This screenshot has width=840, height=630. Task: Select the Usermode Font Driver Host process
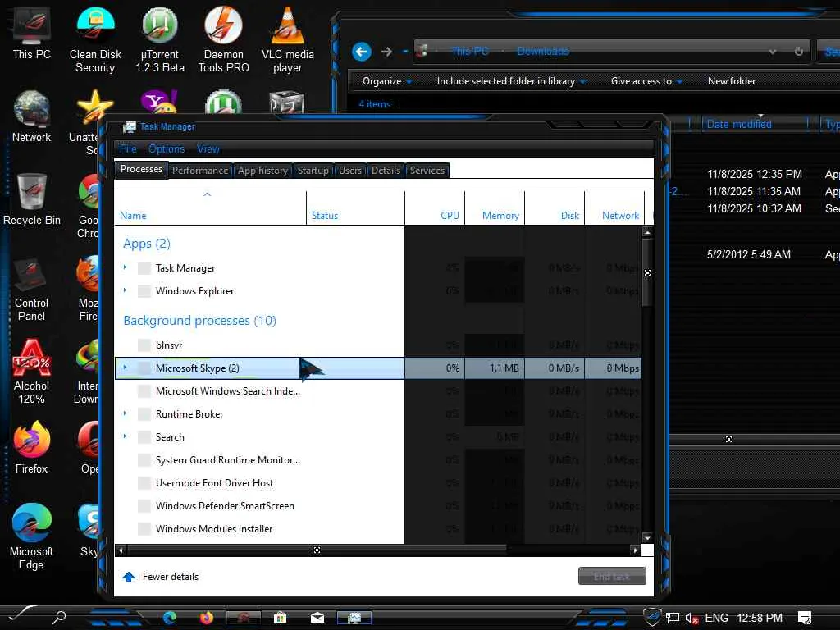378,482
